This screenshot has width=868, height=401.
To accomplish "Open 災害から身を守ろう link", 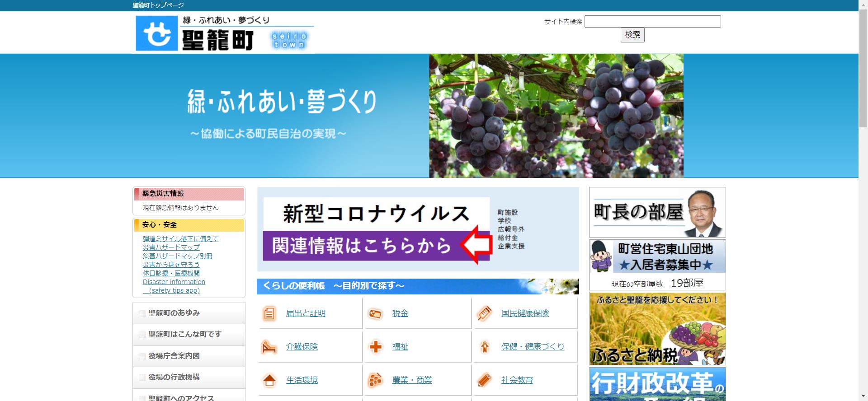I will (x=171, y=264).
